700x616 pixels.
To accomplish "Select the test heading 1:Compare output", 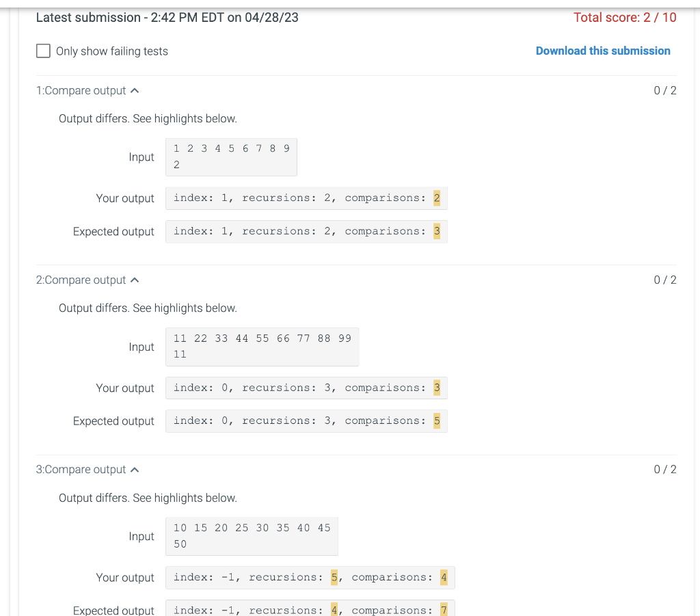I will (x=81, y=90).
